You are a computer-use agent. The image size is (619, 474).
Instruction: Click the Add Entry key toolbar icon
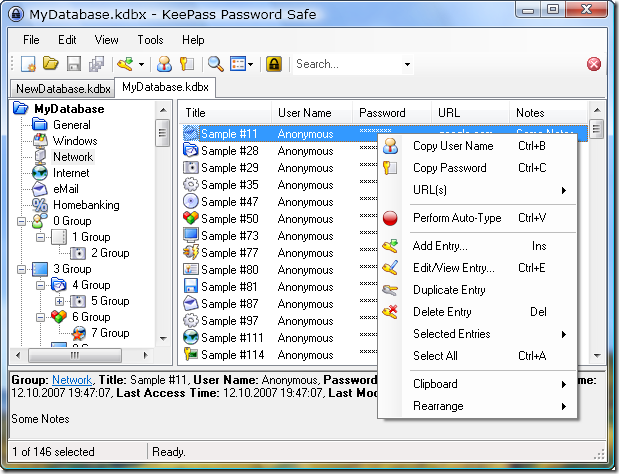(x=125, y=64)
